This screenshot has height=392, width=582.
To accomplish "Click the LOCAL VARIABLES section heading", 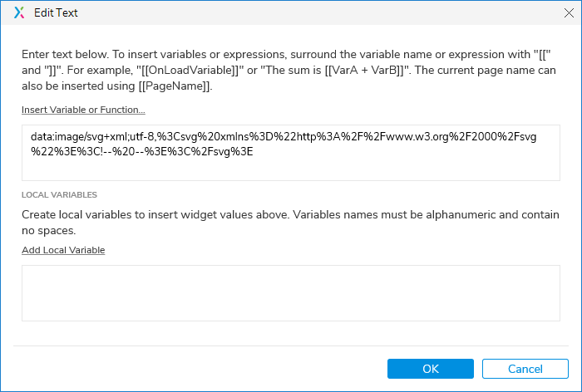I will click(x=60, y=195).
